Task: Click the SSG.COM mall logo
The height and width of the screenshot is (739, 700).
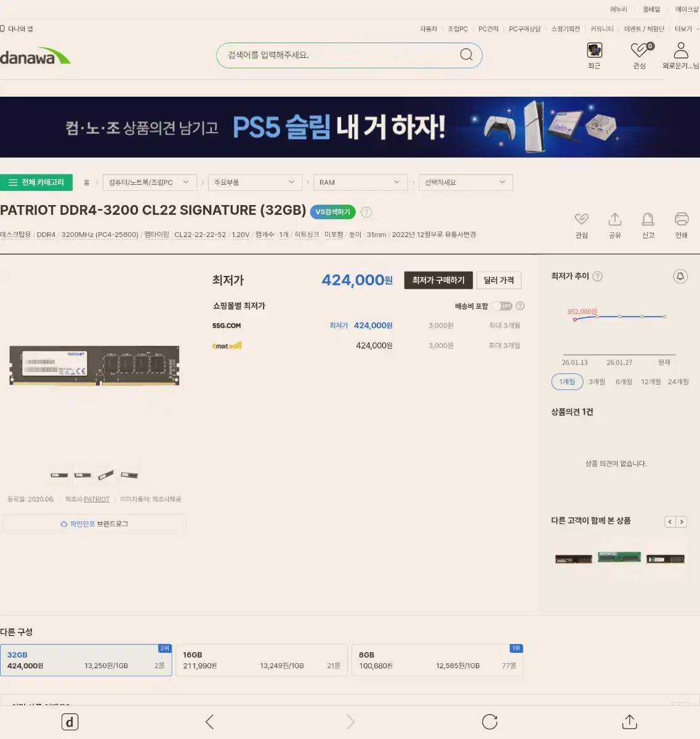Action: (x=227, y=326)
